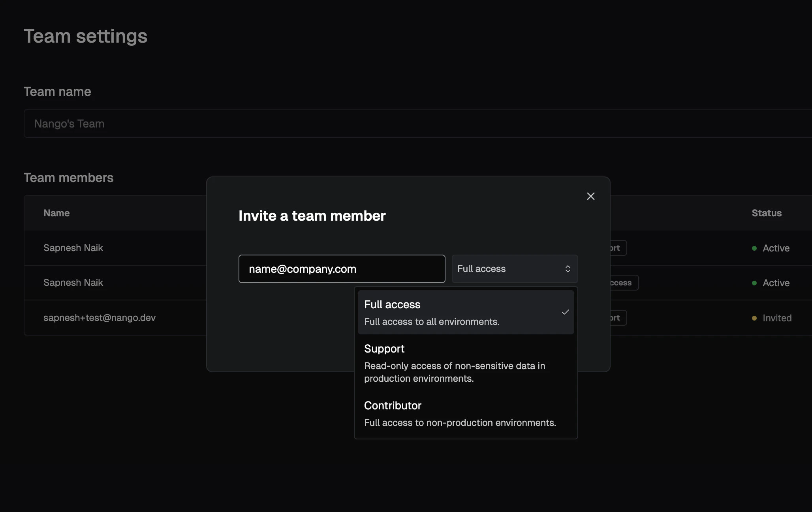Click the Team settings heading
Screen dimensions: 812x512
[85, 36]
